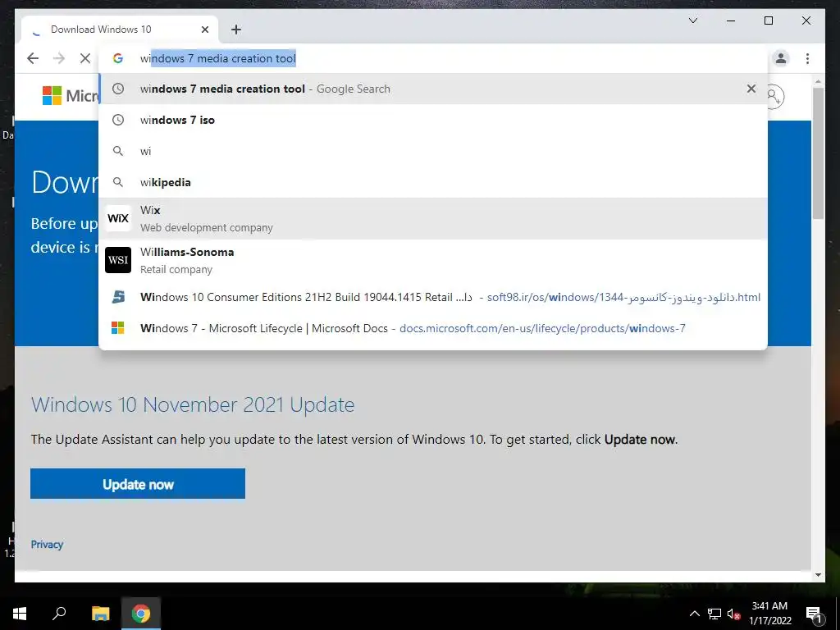Click the muted volume icon in tray
This screenshot has width=840, height=630.
coord(733,614)
